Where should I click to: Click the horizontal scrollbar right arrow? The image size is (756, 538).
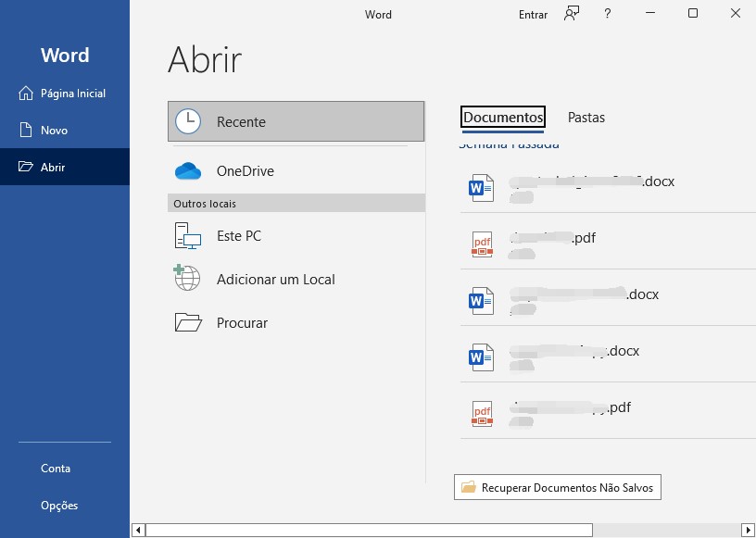749,531
